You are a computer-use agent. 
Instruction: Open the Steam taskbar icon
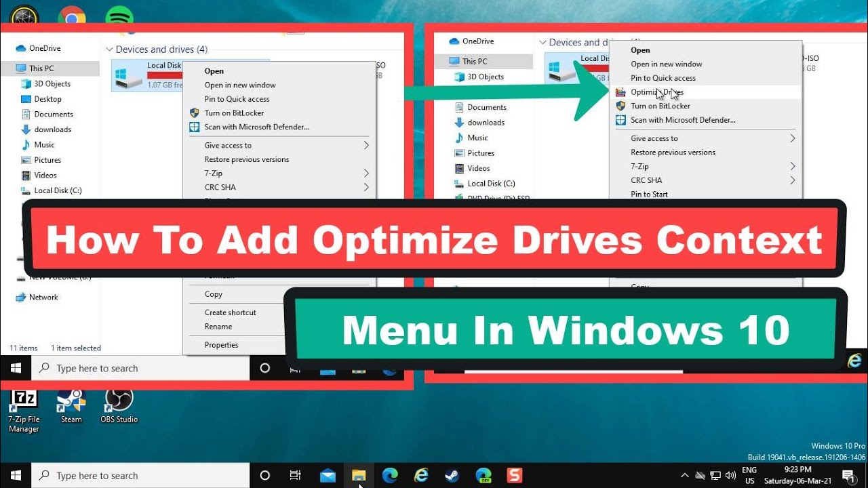452,475
